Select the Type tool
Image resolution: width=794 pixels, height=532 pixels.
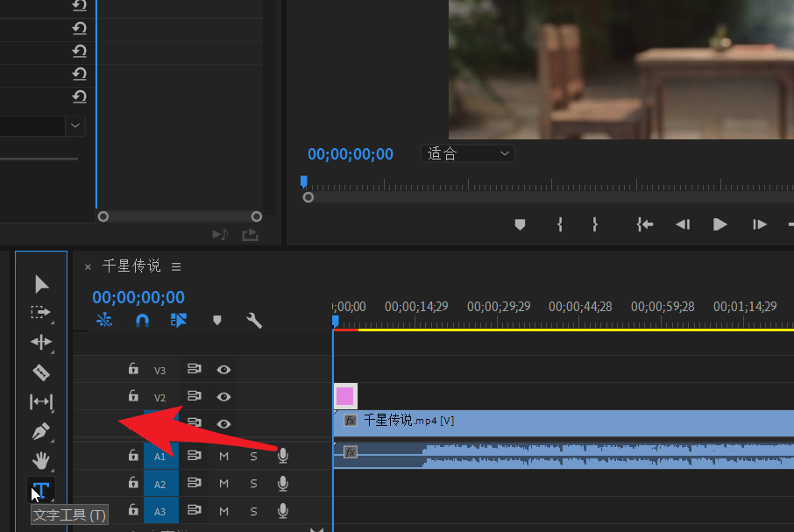click(x=40, y=490)
